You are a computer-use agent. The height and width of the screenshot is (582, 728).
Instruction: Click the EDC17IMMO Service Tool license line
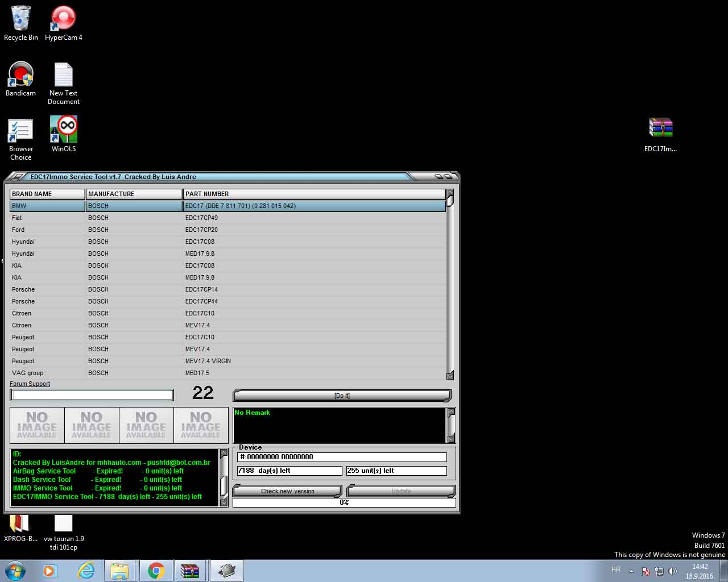click(107, 497)
